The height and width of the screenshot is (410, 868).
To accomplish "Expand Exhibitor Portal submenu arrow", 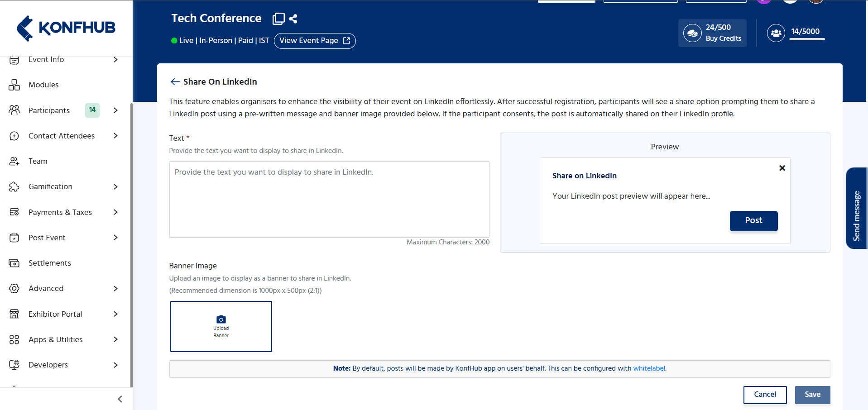I will pos(115,314).
